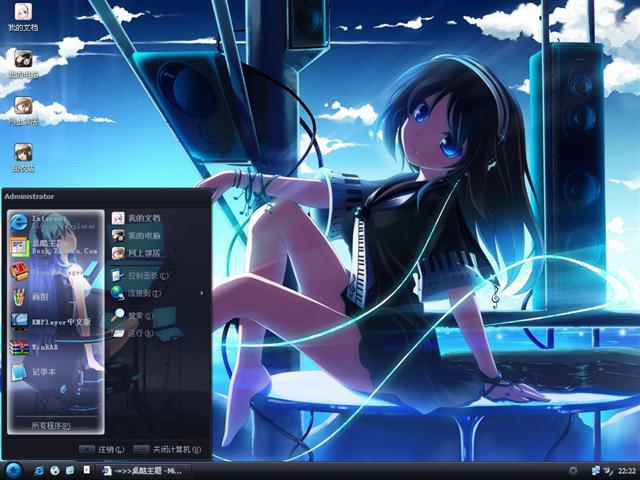Expand 所有程序 All Programs
640x480 pixels.
click(51, 425)
